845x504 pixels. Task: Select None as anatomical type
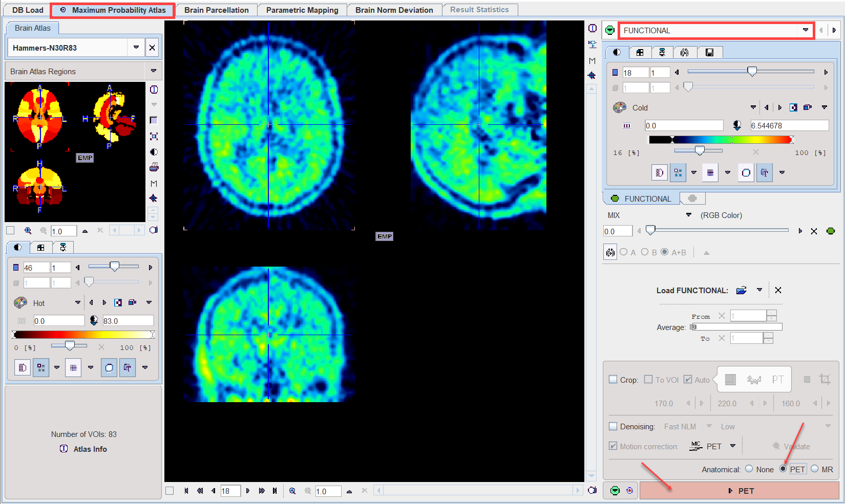tap(749, 469)
